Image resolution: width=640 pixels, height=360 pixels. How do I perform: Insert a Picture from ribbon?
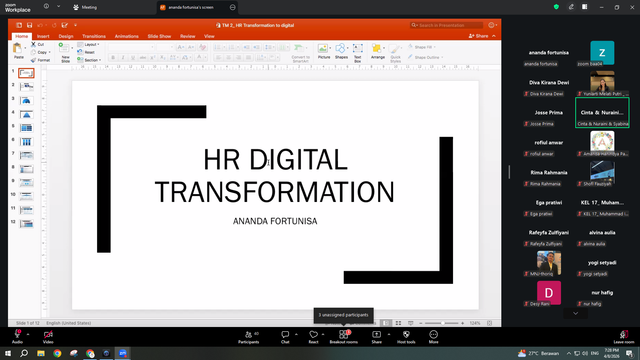pyautogui.click(x=324, y=52)
